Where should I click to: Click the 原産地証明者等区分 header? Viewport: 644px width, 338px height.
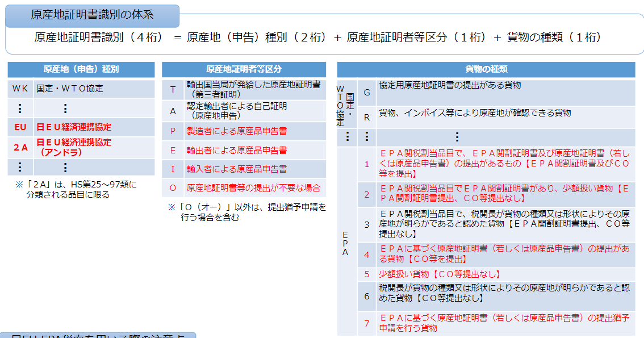point(244,69)
